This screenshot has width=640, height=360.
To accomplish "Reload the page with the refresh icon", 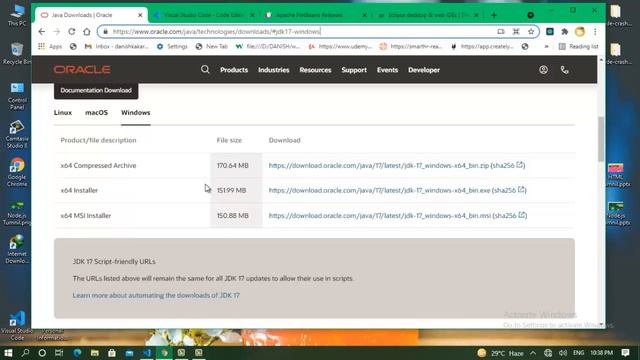I will click(71, 31).
